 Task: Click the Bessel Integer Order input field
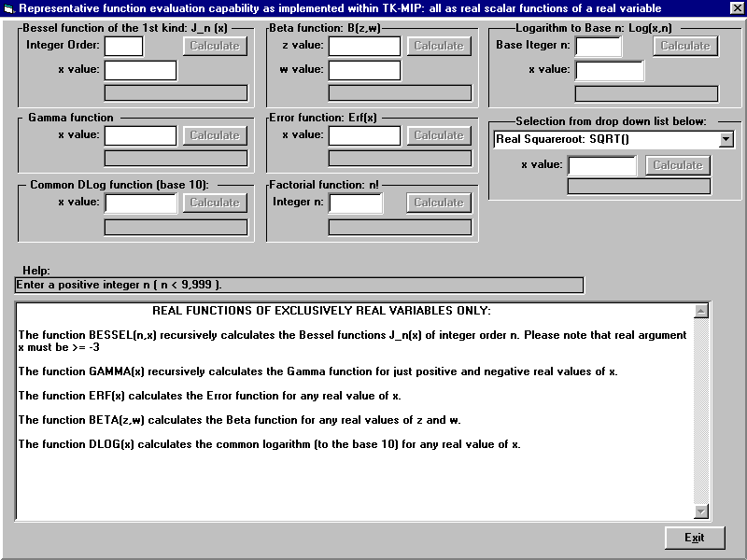click(124, 46)
